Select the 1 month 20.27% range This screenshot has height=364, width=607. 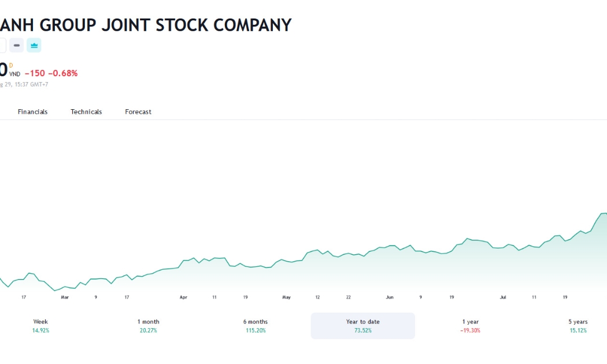point(148,326)
